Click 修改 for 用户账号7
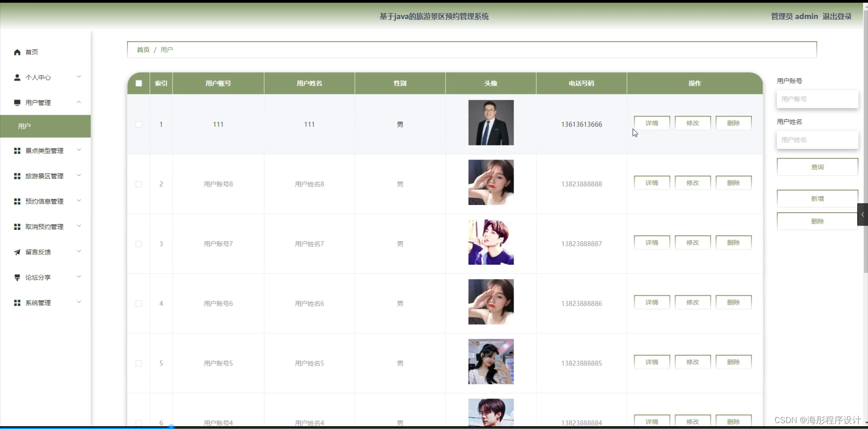This screenshot has width=868, height=429. (x=693, y=242)
